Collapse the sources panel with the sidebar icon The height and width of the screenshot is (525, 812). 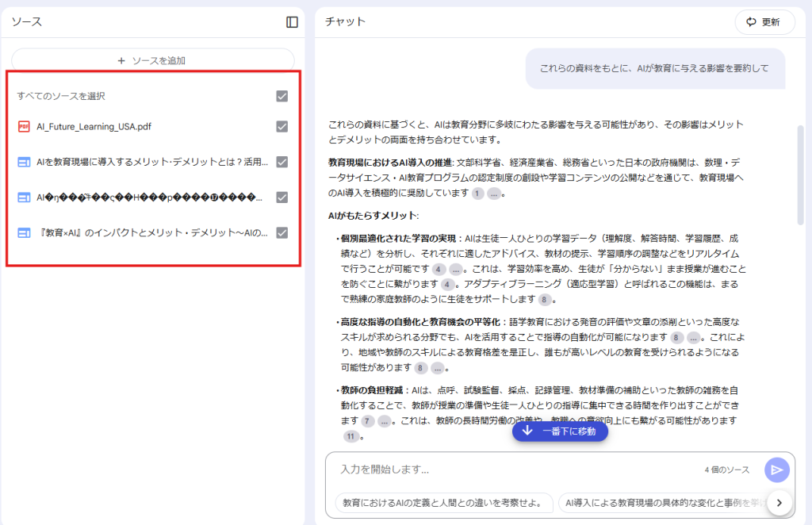click(292, 22)
